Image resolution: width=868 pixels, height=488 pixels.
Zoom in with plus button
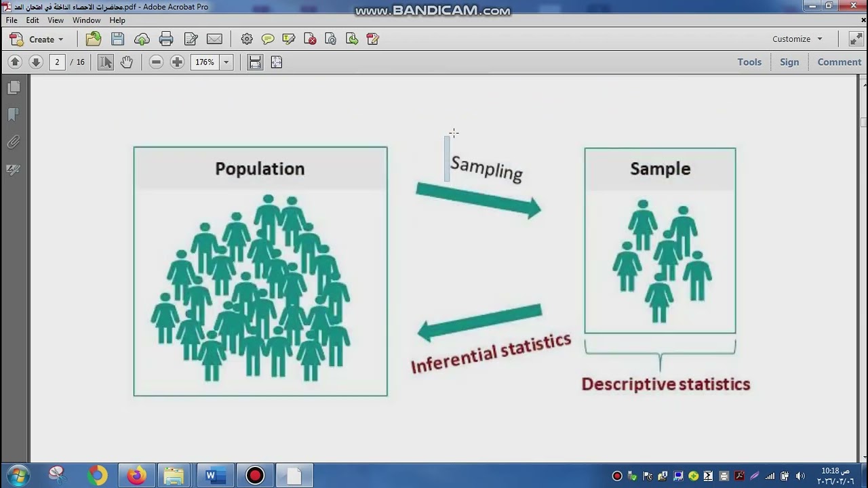coord(177,62)
